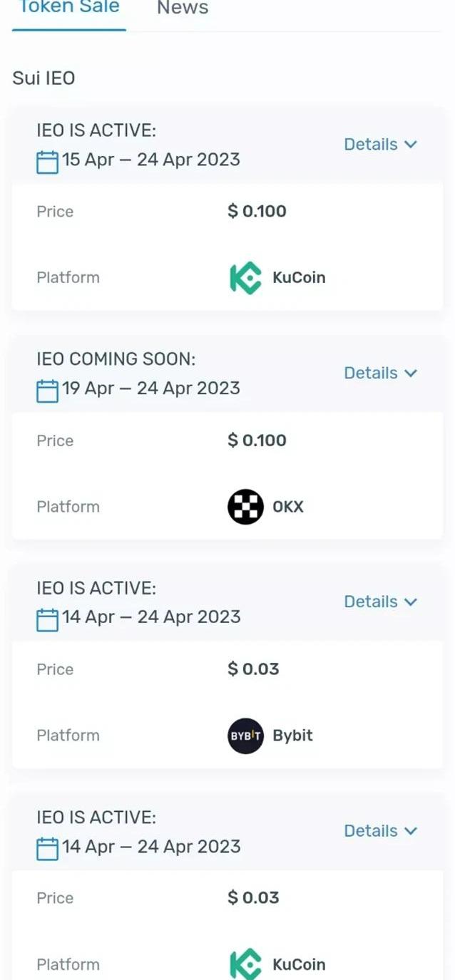The height and width of the screenshot is (980, 455).
Task: Click KuCoin platform name in first card
Action: coord(299,278)
